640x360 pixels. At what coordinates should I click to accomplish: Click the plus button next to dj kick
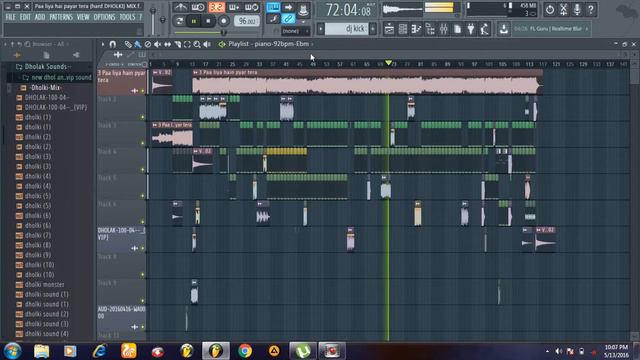373,29
